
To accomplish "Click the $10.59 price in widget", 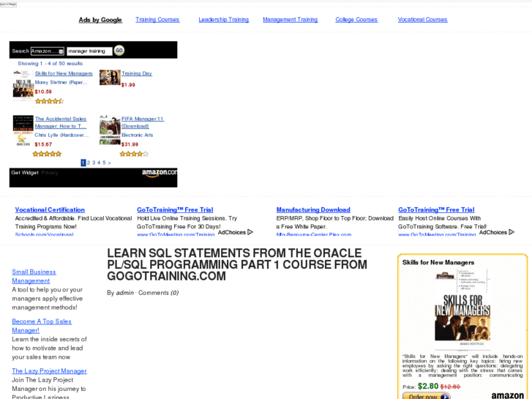I will 43,92.
